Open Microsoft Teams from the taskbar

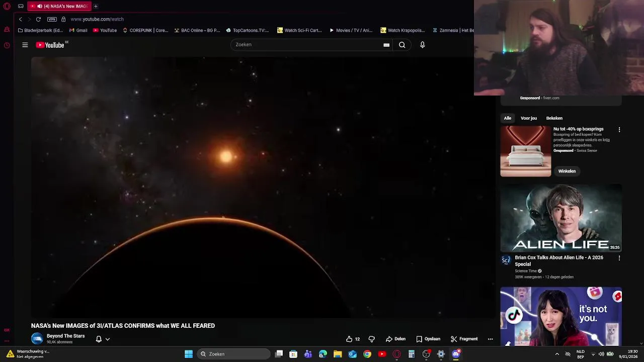(x=308, y=354)
